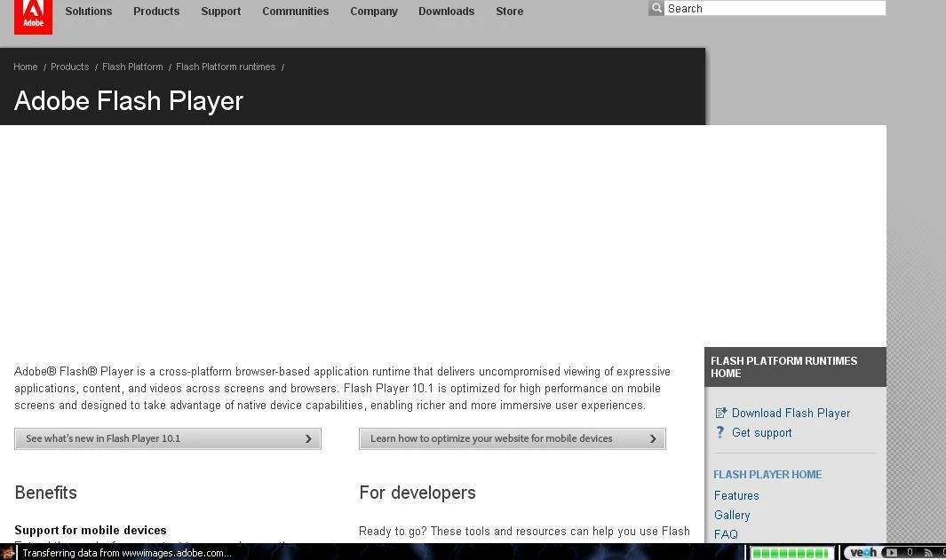Open Gallery link in sidebar

tap(732, 515)
